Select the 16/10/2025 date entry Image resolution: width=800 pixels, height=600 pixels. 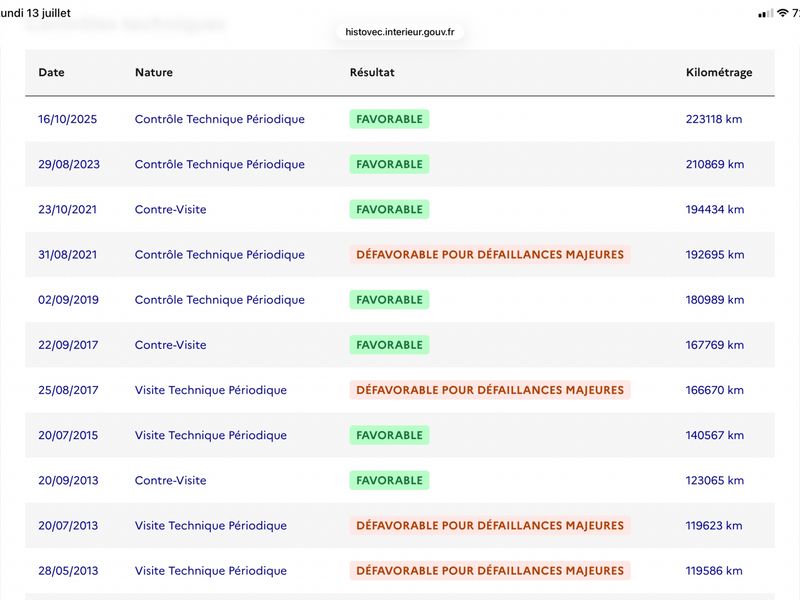tap(67, 119)
